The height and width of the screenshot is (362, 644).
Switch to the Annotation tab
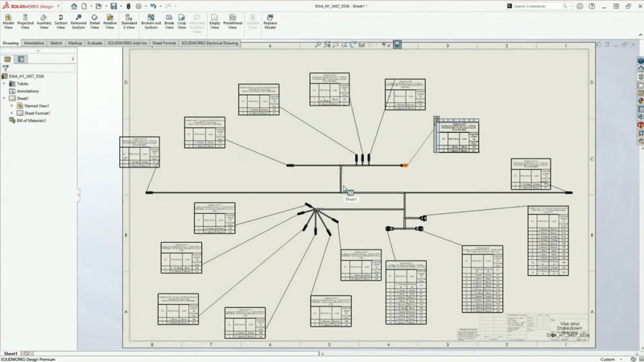pos(34,43)
